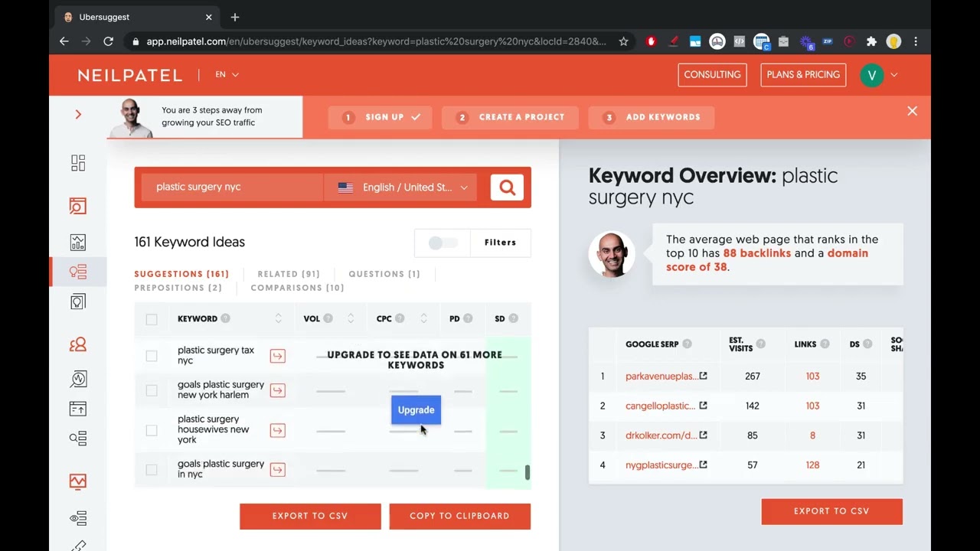Click the PLANS & PRICING button

[803, 75]
